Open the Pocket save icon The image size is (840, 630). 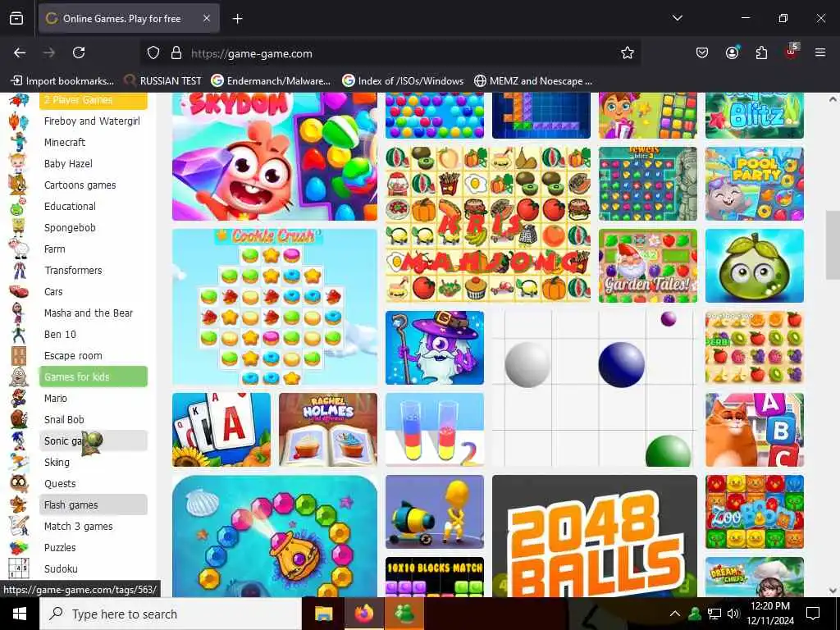tap(702, 52)
